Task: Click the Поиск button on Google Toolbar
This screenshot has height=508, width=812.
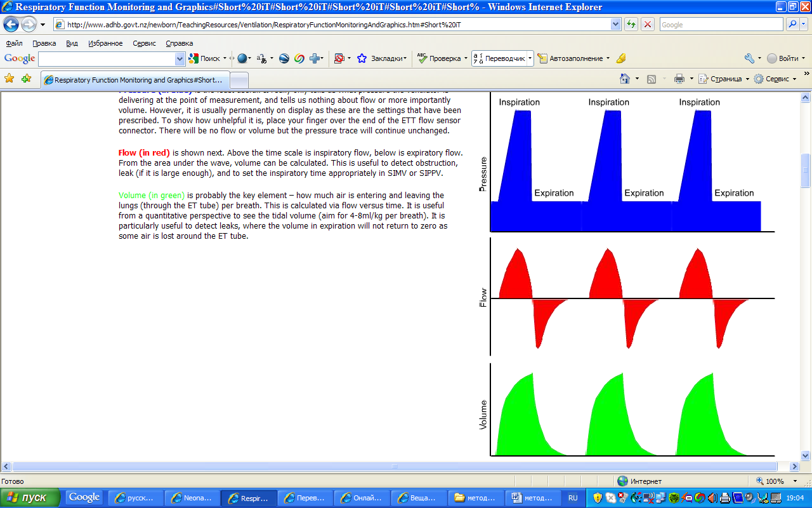Action: tap(204, 58)
